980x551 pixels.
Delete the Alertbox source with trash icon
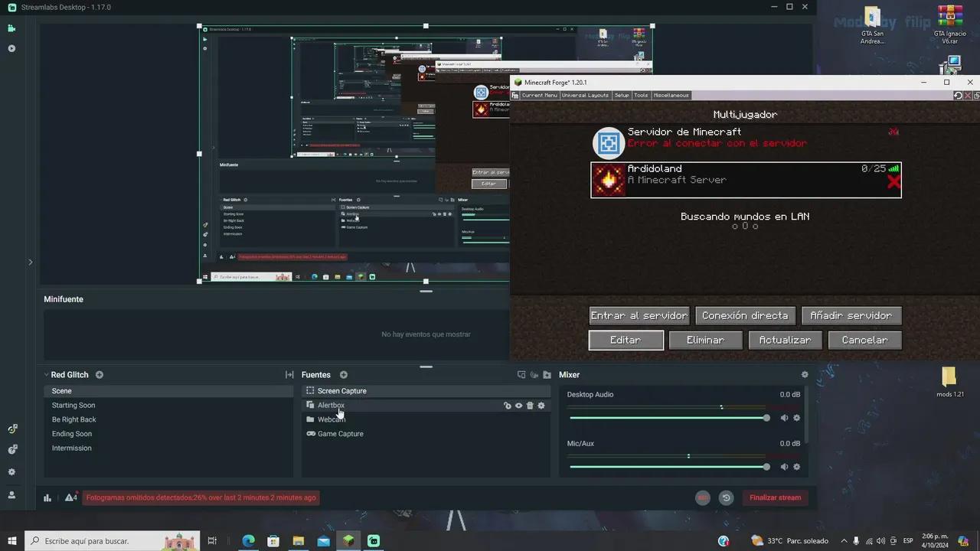point(530,406)
